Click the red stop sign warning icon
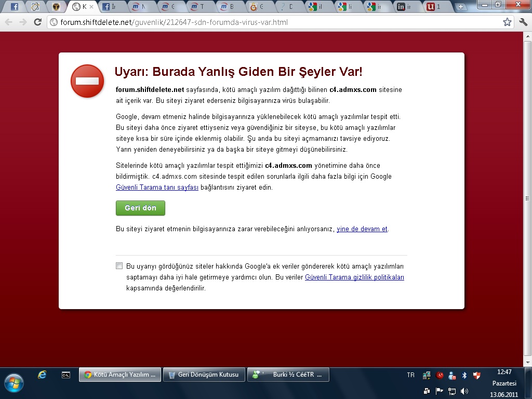Image resolution: width=532 pixels, height=399 pixels. (87, 81)
